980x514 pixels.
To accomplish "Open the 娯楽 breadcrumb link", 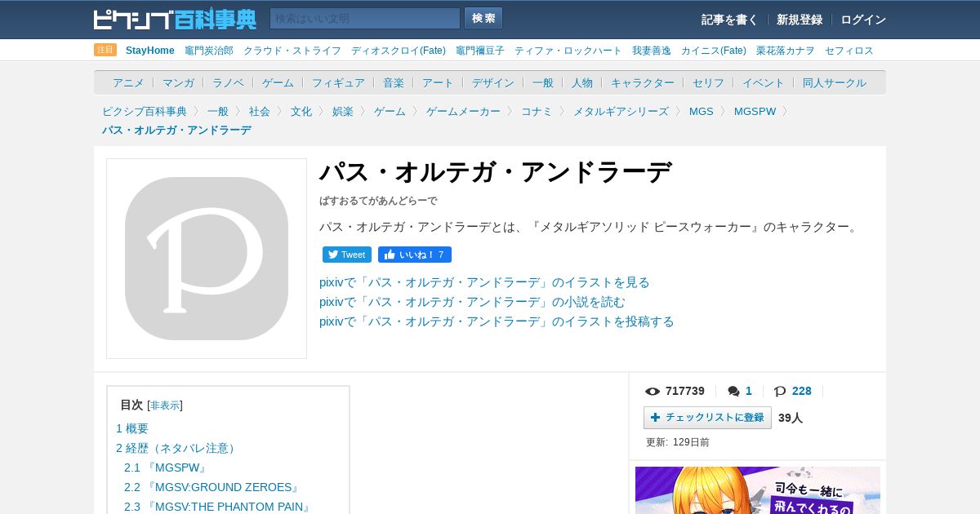I will [x=343, y=112].
